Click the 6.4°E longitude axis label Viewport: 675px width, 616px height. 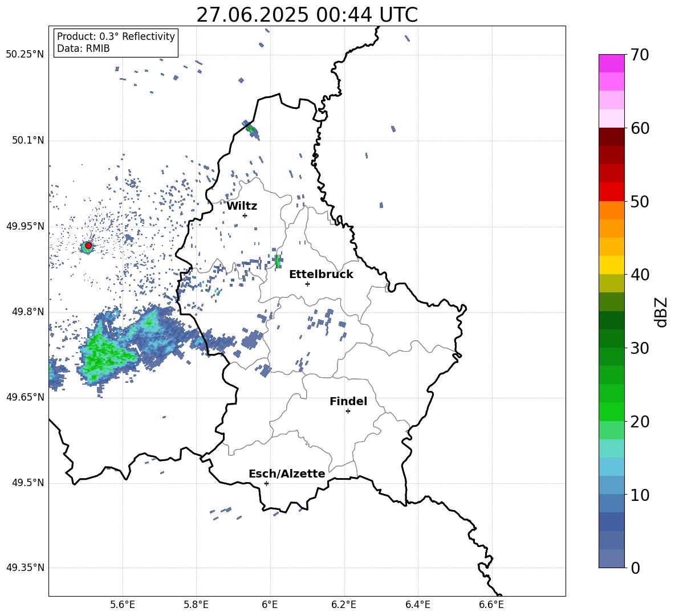(x=417, y=605)
